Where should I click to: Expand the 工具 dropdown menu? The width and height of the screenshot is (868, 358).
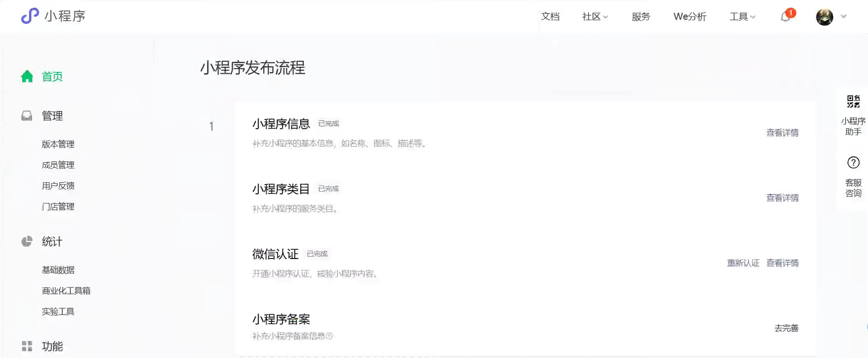pyautogui.click(x=742, y=17)
